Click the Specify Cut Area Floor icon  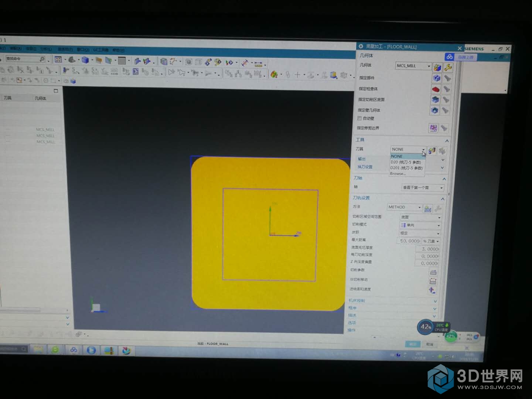435,100
